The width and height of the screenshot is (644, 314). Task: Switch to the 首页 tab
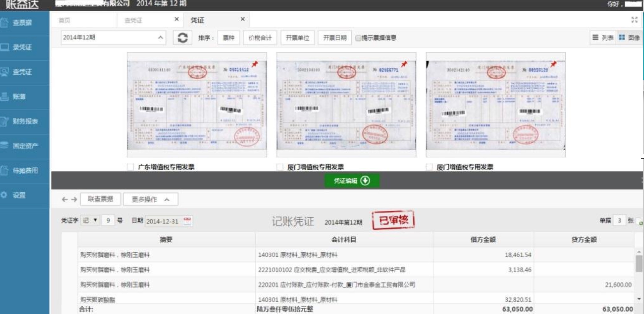point(64,20)
